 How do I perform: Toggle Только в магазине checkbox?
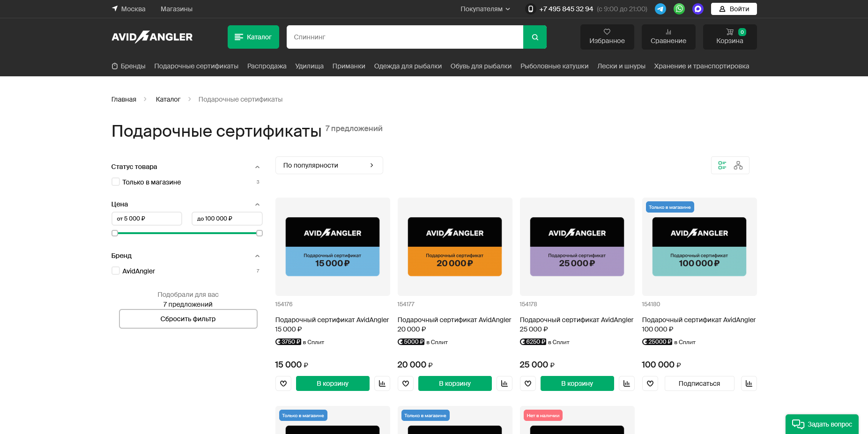[x=116, y=182]
